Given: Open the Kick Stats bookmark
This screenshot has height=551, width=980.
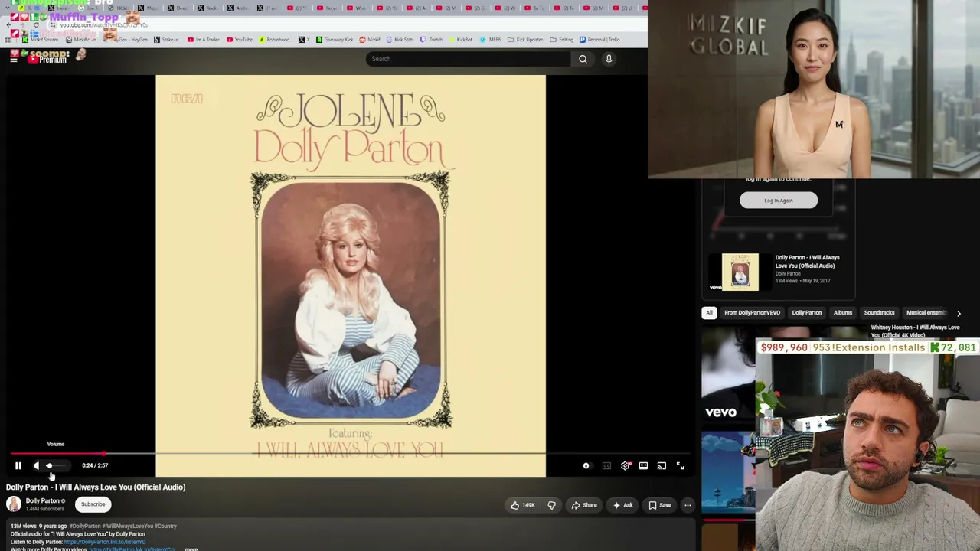Looking at the screenshot, I should [400, 40].
